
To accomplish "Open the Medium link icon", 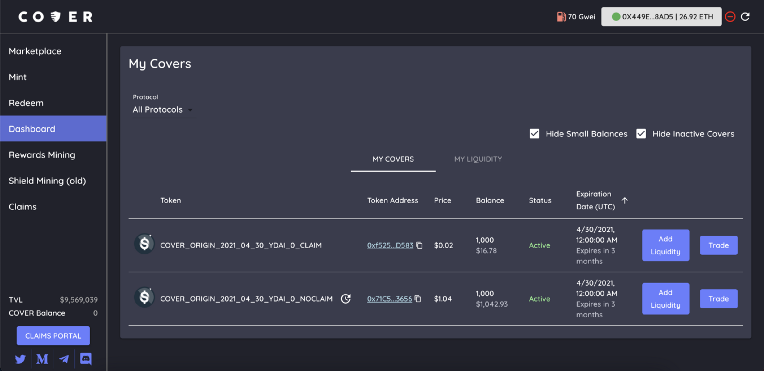I will [42, 359].
